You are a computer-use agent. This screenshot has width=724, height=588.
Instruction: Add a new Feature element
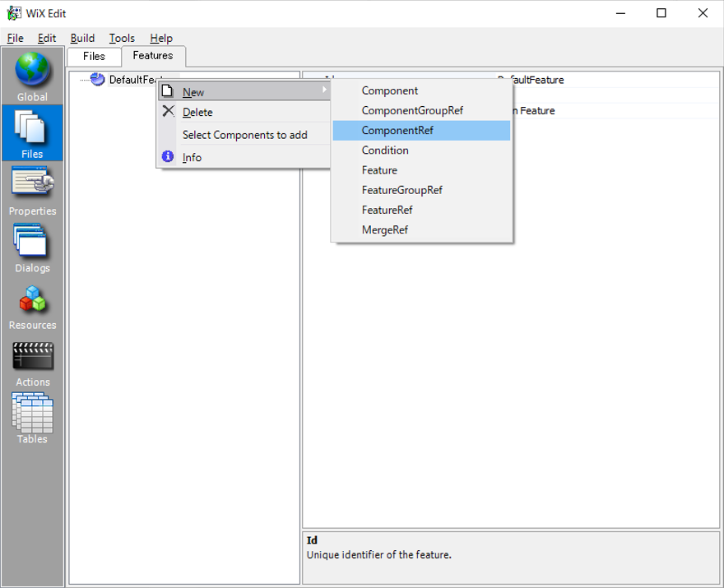[x=421, y=170]
